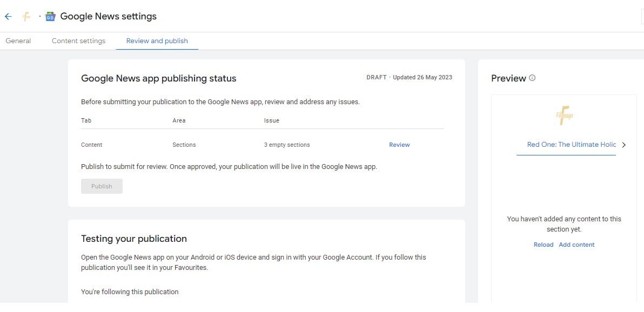Click the DRAFT status label
This screenshot has height=312, width=644.
tap(376, 77)
